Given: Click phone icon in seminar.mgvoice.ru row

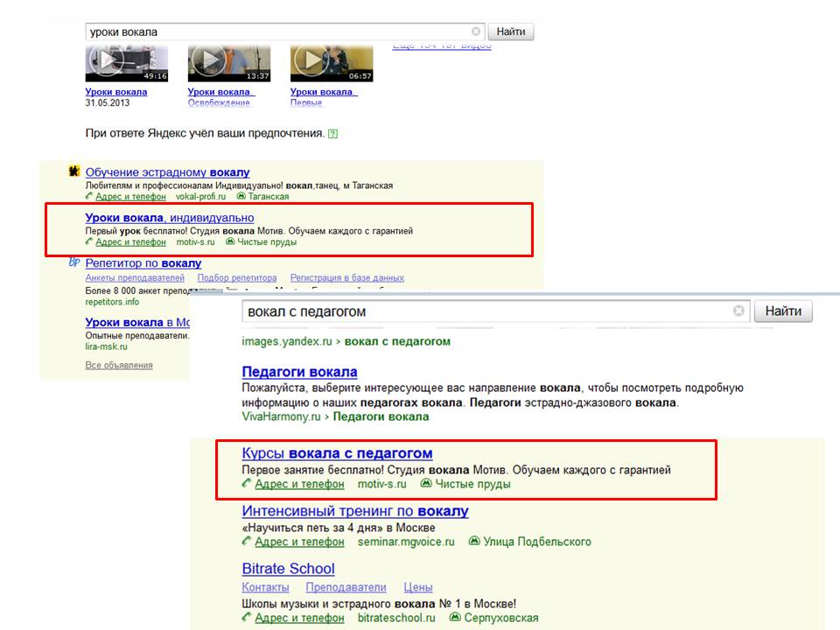Looking at the screenshot, I should [x=247, y=541].
